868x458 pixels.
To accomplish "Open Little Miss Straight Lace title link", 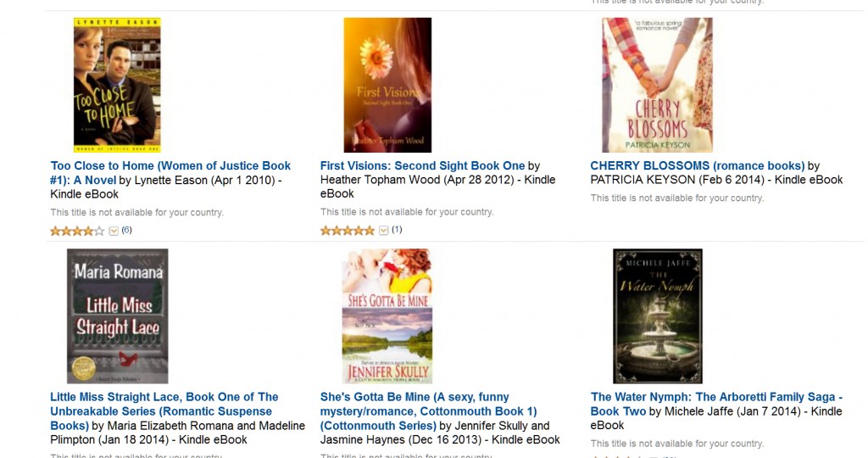I will pyautogui.click(x=164, y=411).
